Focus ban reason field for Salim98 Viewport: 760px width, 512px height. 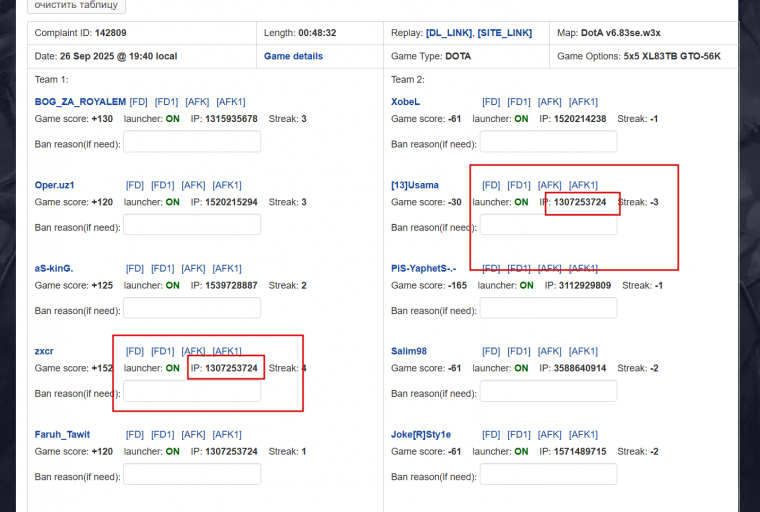548,391
